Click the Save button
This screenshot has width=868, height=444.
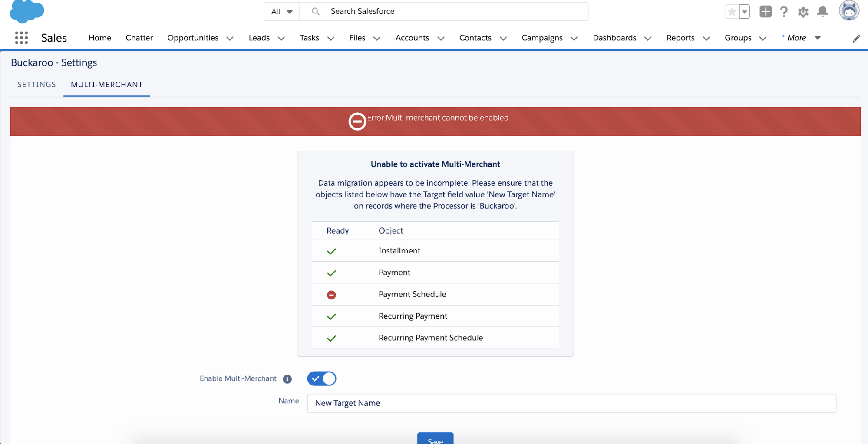pos(435,439)
